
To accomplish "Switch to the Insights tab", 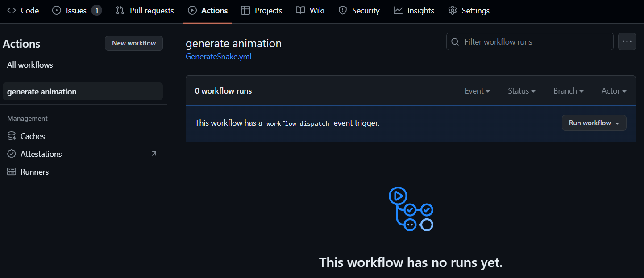I will pyautogui.click(x=413, y=10).
